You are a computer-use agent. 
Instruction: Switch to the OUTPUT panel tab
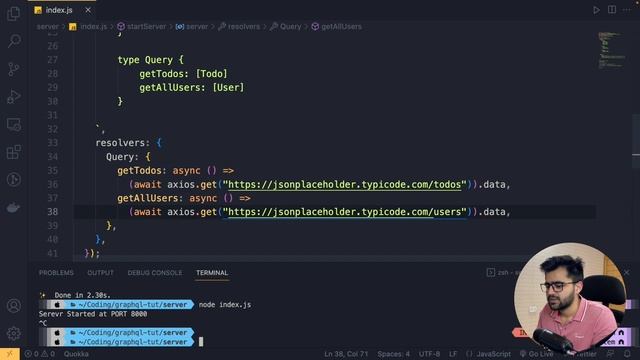(100, 273)
